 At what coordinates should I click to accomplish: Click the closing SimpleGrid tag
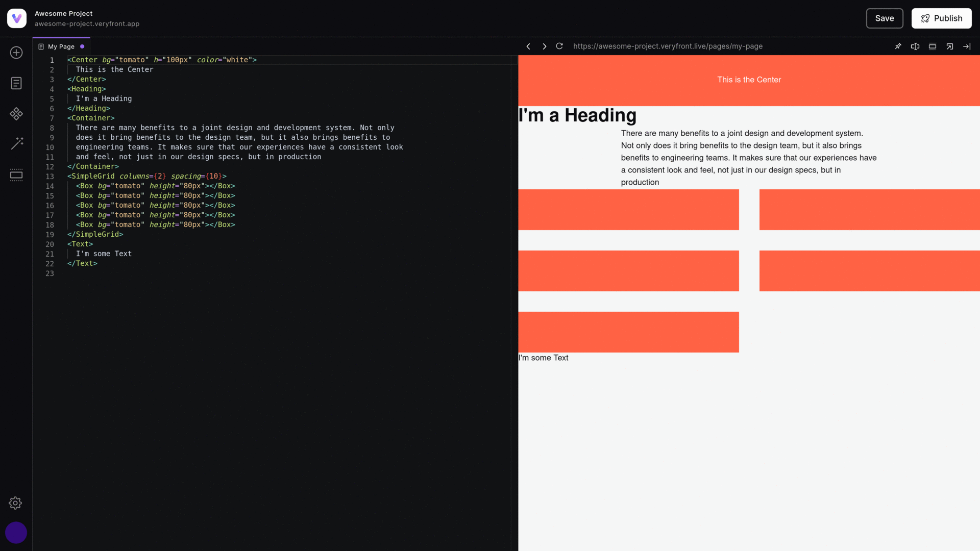95,234
